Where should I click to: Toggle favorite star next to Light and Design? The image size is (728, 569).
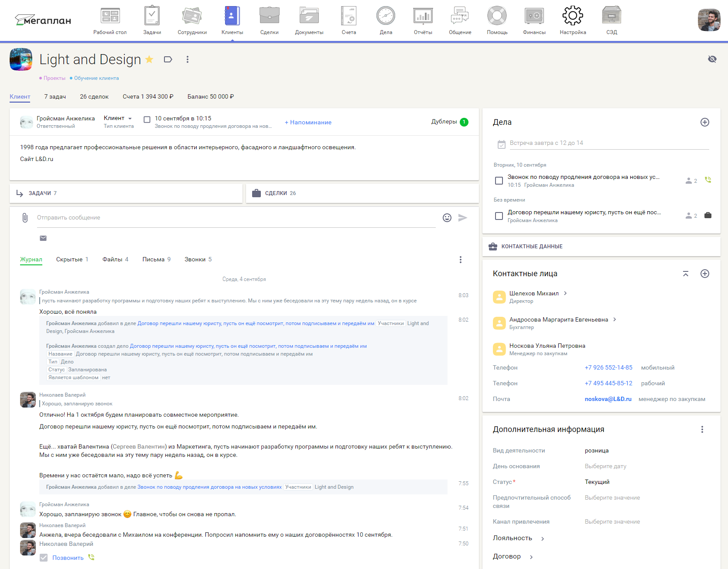(149, 59)
